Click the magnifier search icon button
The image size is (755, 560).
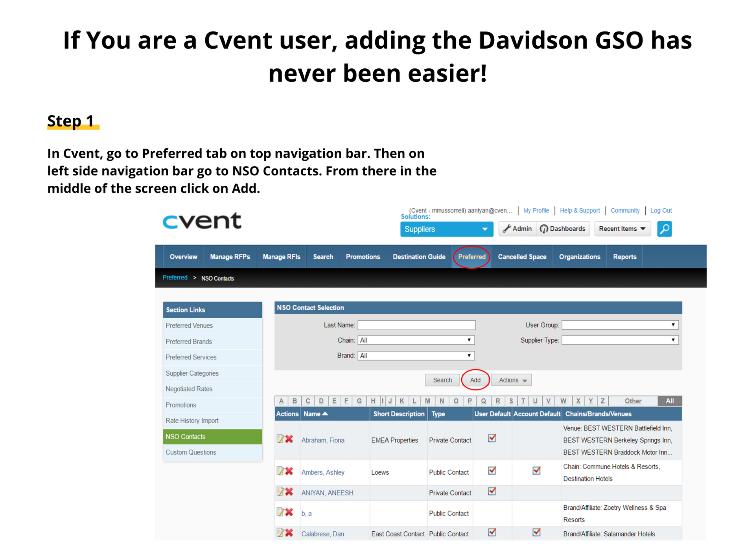pyautogui.click(x=664, y=229)
